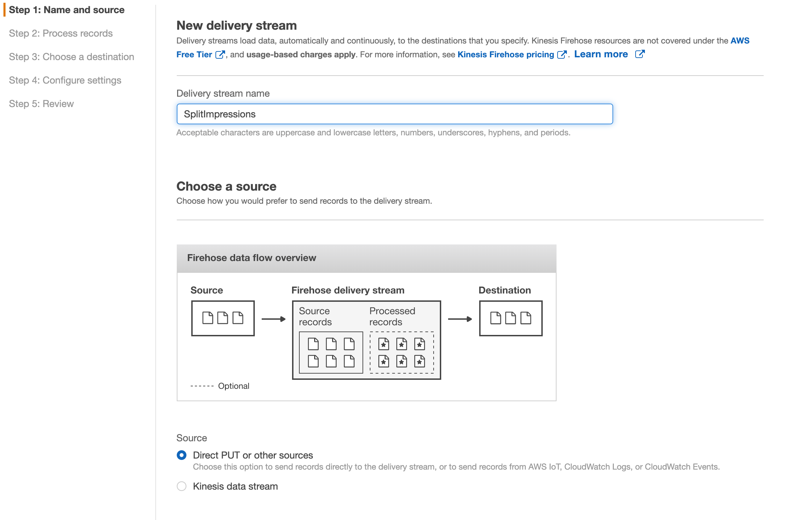The width and height of the screenshot is (812, 520).
Task: Open Step 5: Review
Action: point(41,104)
